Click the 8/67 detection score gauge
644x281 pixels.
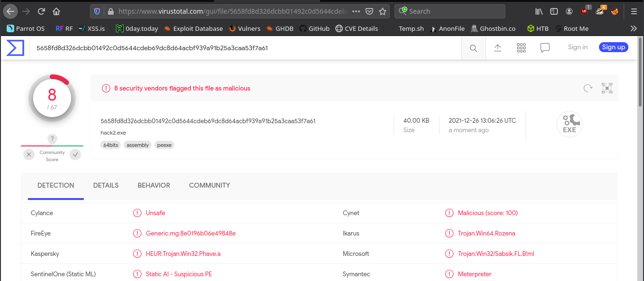coord(52,99)
